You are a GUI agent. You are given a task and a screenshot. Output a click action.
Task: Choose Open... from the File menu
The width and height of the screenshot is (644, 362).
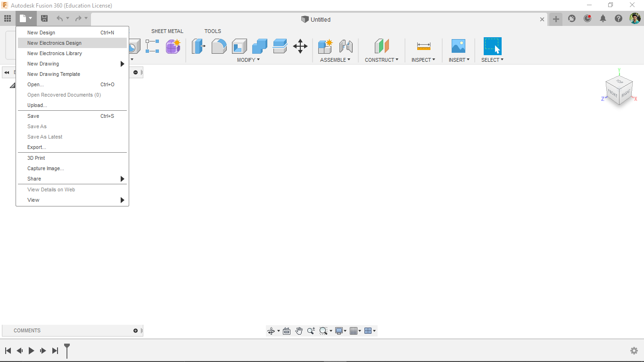tap(73, 84)
